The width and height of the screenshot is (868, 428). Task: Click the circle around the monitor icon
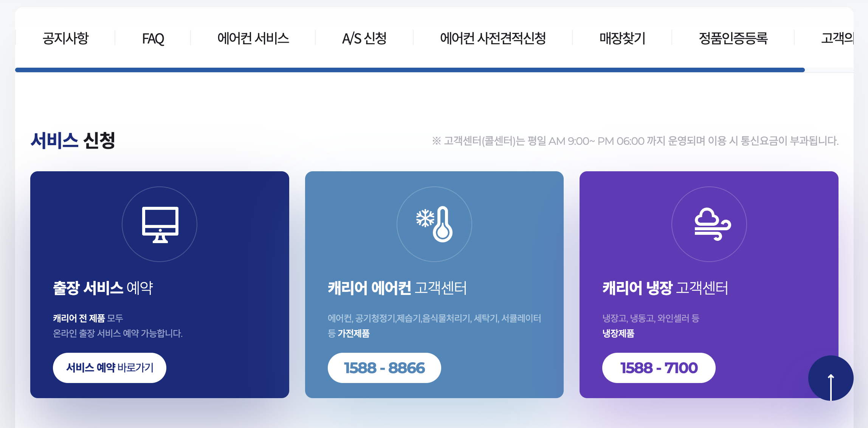[x=160, y=224]
